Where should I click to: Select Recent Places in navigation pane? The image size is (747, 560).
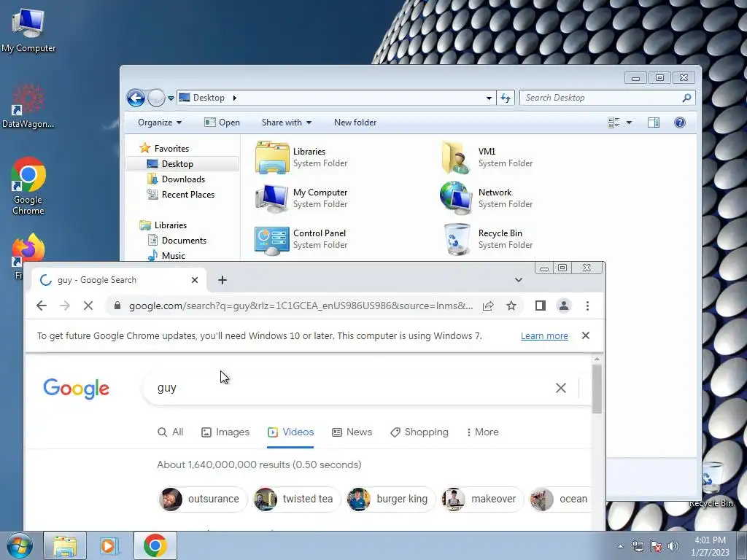(181, 194)
